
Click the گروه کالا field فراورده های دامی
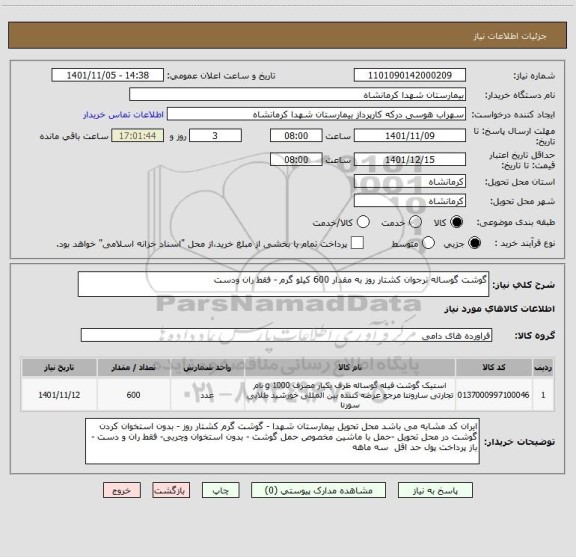point(286,335)
